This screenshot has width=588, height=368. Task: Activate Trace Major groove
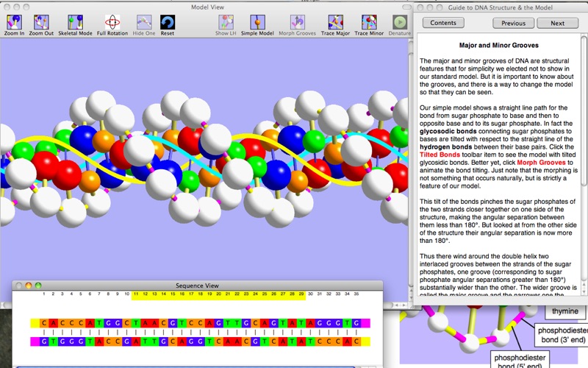335,25
